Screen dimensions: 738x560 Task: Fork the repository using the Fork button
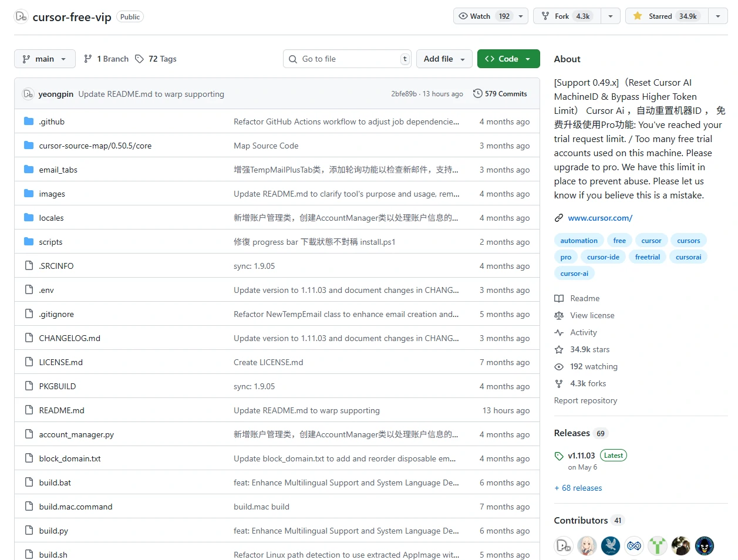pyautogui.click(x=567, y=16)
